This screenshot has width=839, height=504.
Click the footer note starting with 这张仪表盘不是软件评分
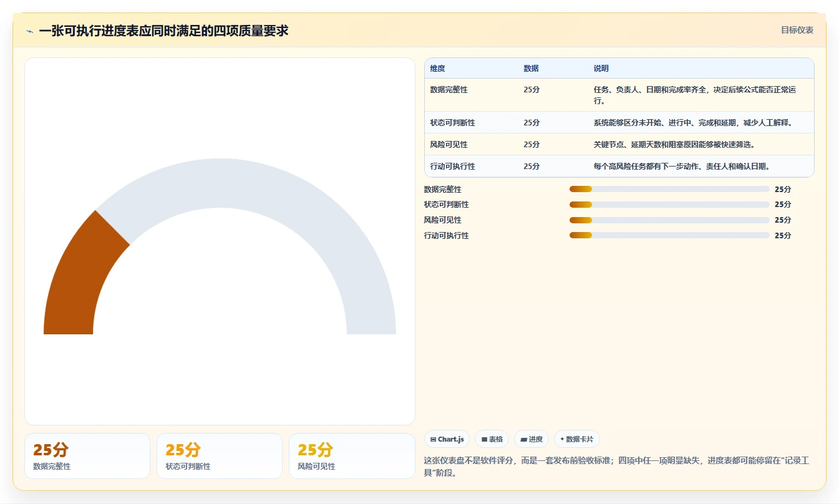616,467
